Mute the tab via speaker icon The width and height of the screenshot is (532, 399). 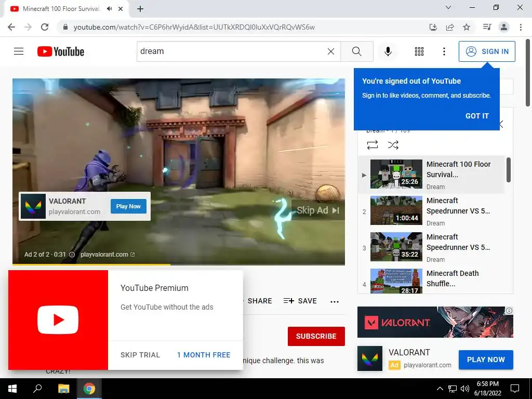tap(109, 9)
